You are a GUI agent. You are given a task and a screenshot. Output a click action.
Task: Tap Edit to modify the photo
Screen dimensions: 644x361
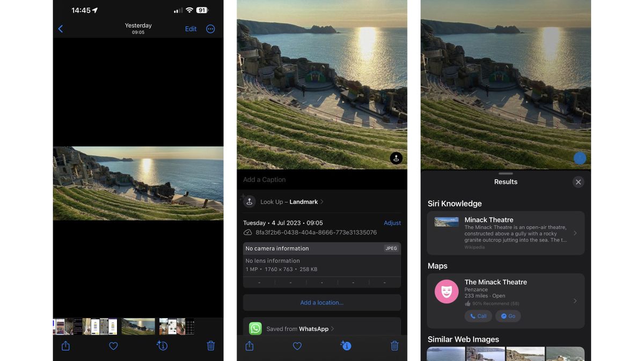[x=191, y=28]
